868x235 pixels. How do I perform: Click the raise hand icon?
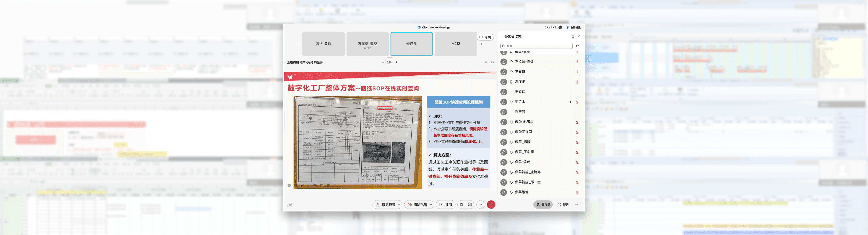pos(462,205)
